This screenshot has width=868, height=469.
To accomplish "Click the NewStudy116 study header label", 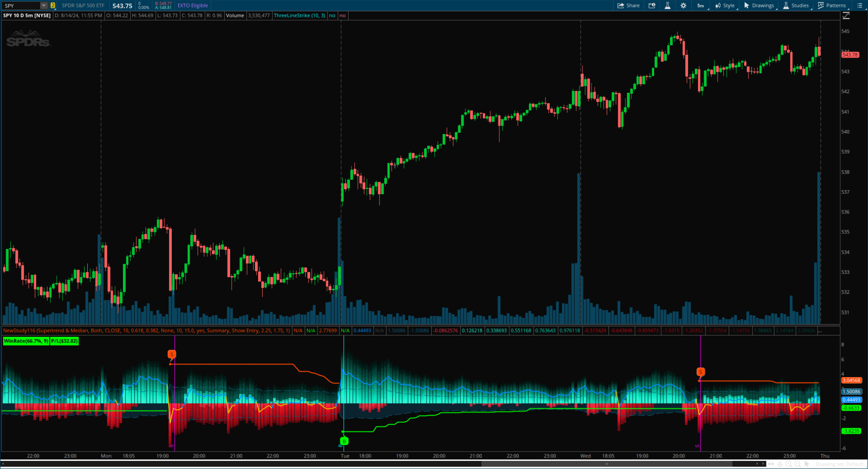I will pyautogui.click(x=147, y=330).
